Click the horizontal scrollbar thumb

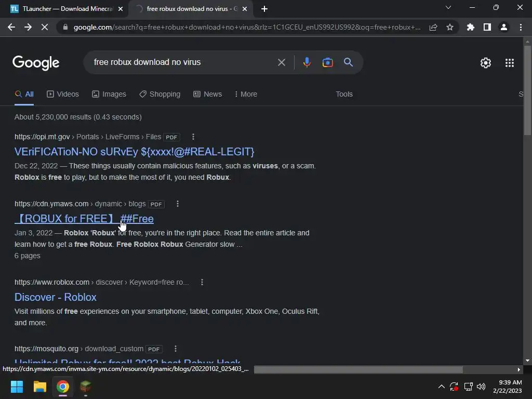(358, 369)
